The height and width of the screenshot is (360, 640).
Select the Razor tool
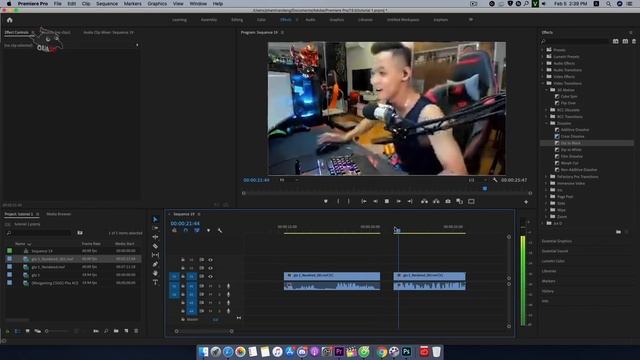[155, 246]
